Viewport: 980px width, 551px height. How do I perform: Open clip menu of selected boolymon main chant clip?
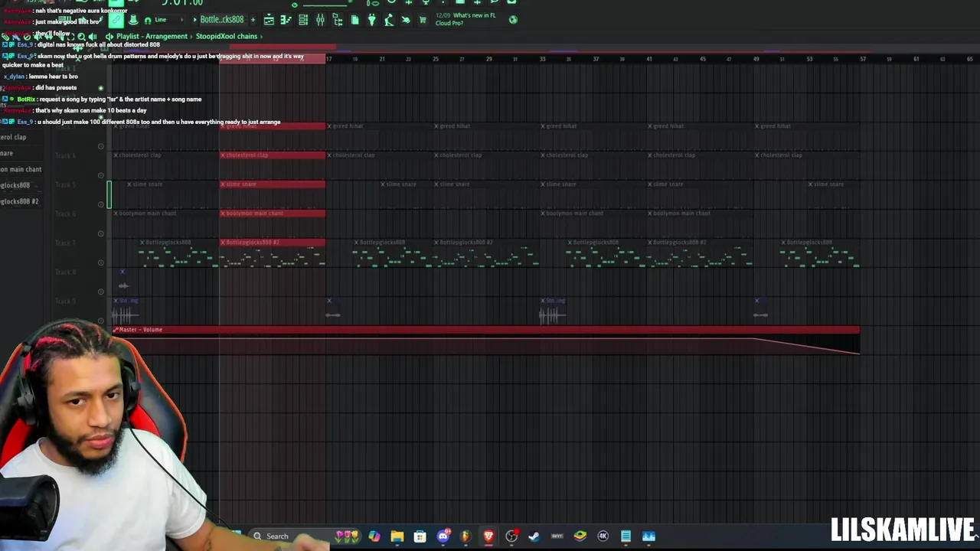[224, 214]
